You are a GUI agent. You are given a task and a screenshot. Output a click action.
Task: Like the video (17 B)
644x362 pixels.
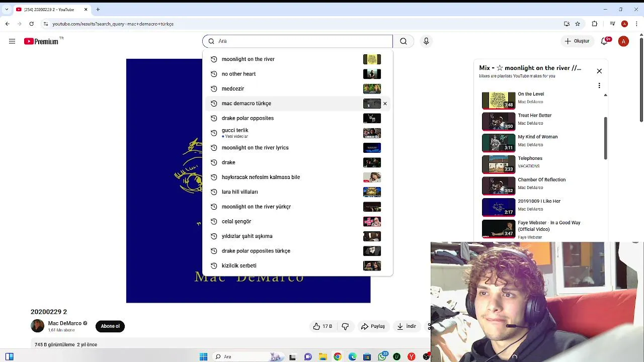click(323, 326)
